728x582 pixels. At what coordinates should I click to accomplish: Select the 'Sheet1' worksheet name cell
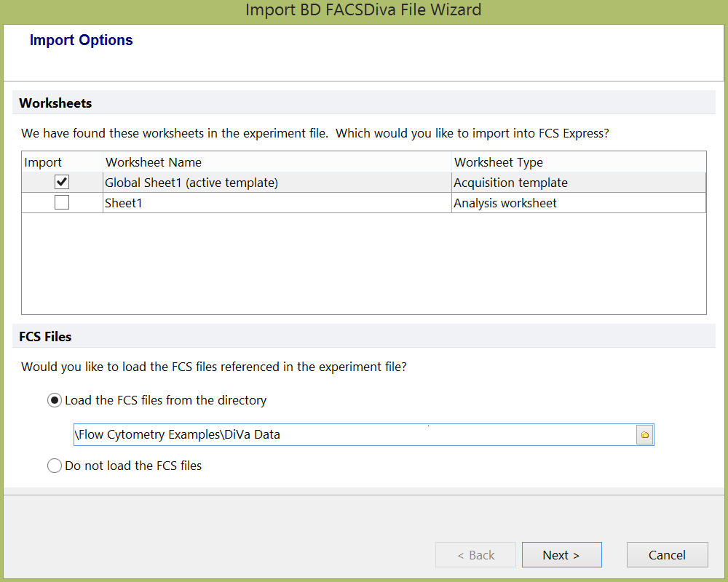pos(124,203)
